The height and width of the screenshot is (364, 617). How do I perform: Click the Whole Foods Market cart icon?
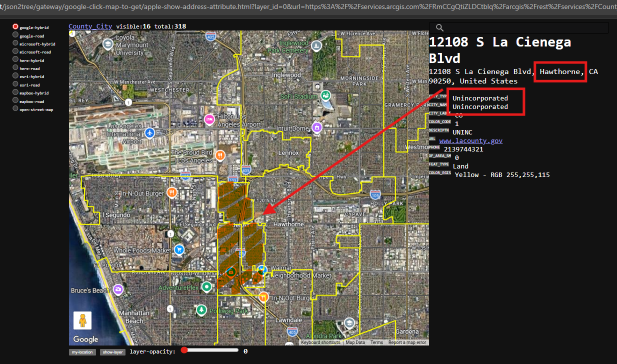click(x=179, y=250)
